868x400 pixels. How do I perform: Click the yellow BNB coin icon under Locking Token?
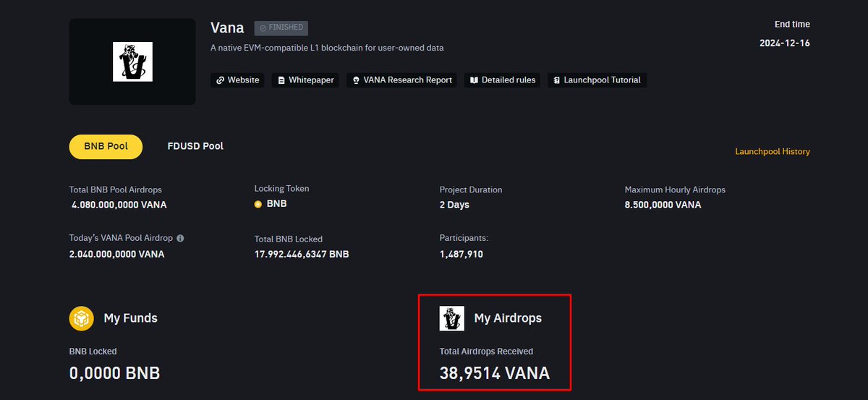tap(258, 205)
